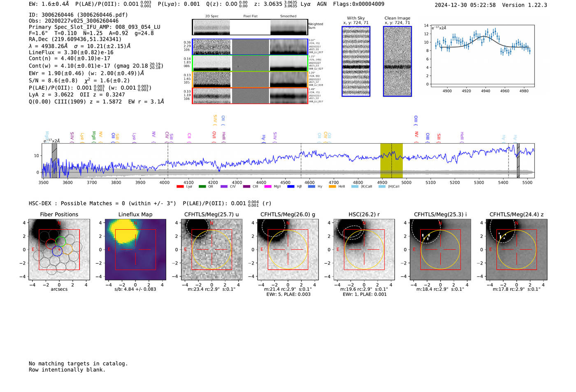Select the Fiber Positions image
The width and height of the screenshot is (576, 392).
tap(59, 250)
